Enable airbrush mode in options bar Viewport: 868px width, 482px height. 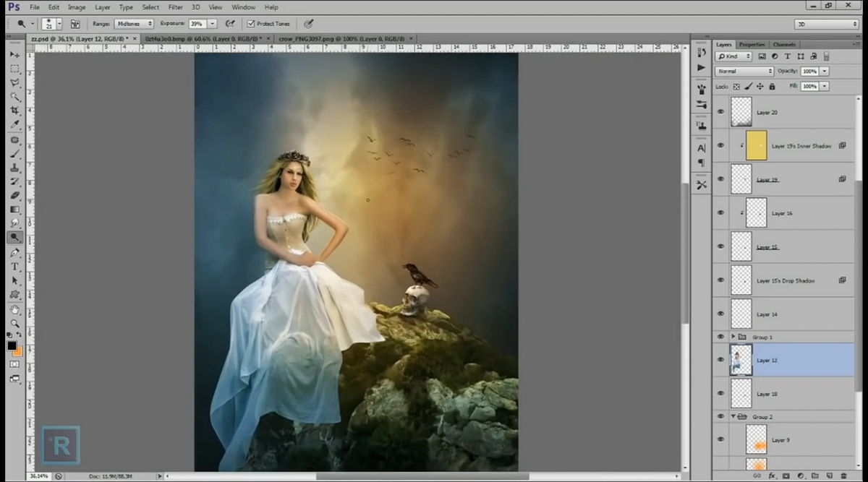pos(230,24)
